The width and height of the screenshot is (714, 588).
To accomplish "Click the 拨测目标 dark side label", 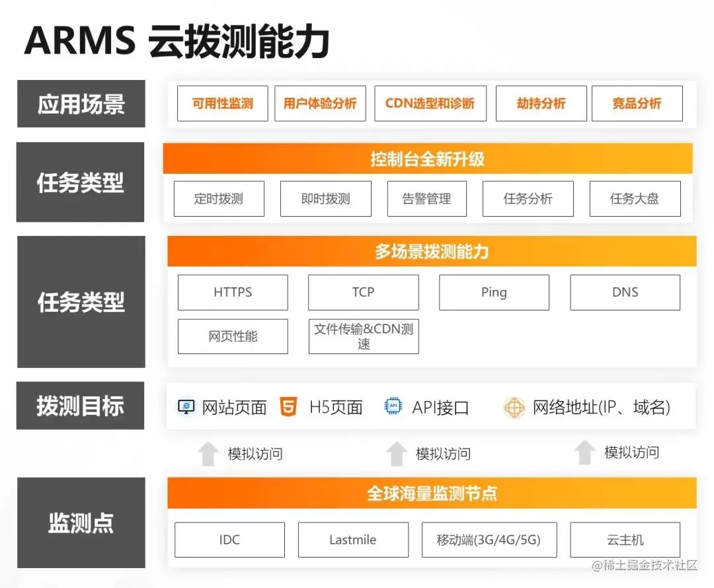I will [80, 406].
